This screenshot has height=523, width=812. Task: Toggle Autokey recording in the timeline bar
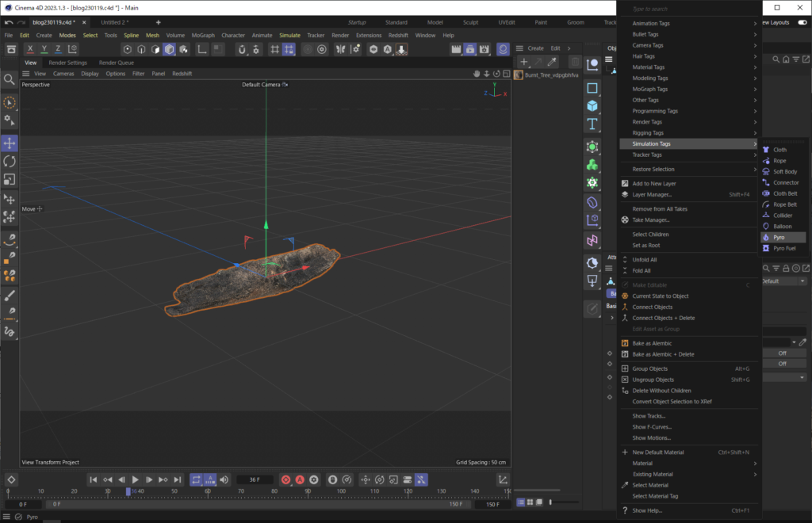point(299,479)
